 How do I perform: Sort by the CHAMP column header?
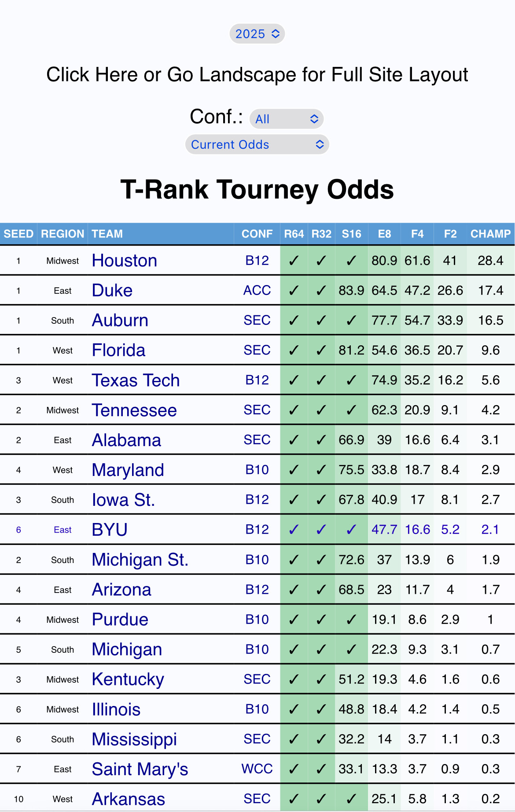coord(490,234)
